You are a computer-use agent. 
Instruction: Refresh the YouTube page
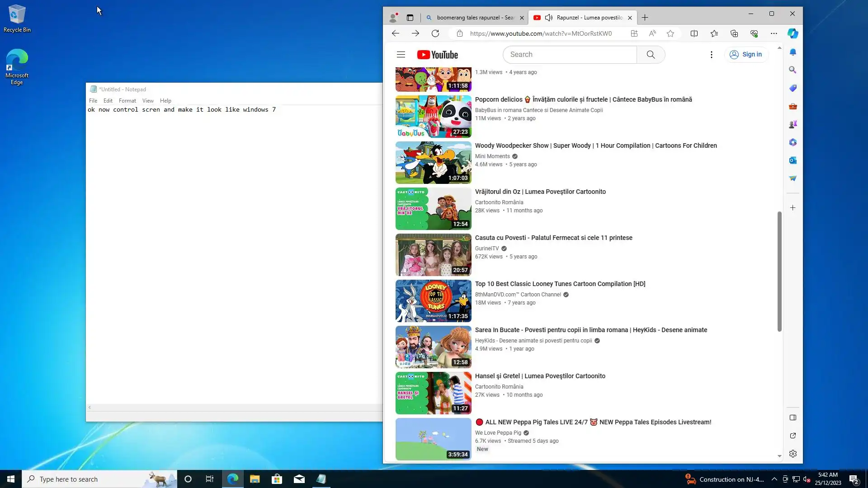(435, 33)
